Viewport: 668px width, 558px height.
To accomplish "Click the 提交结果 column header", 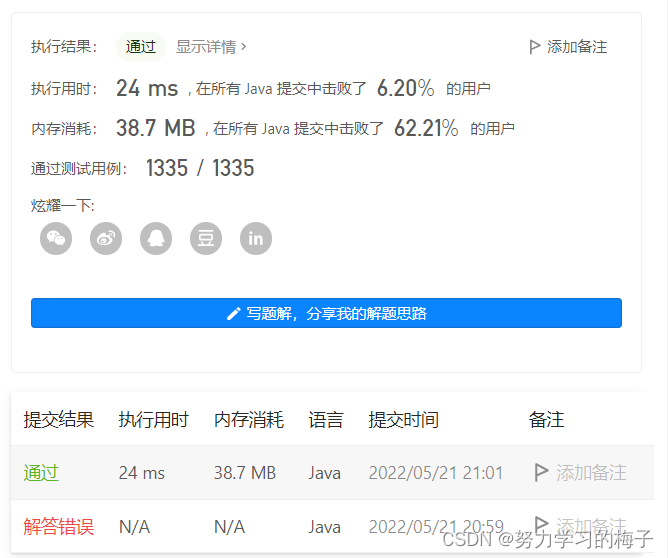I will click(58, 420).
